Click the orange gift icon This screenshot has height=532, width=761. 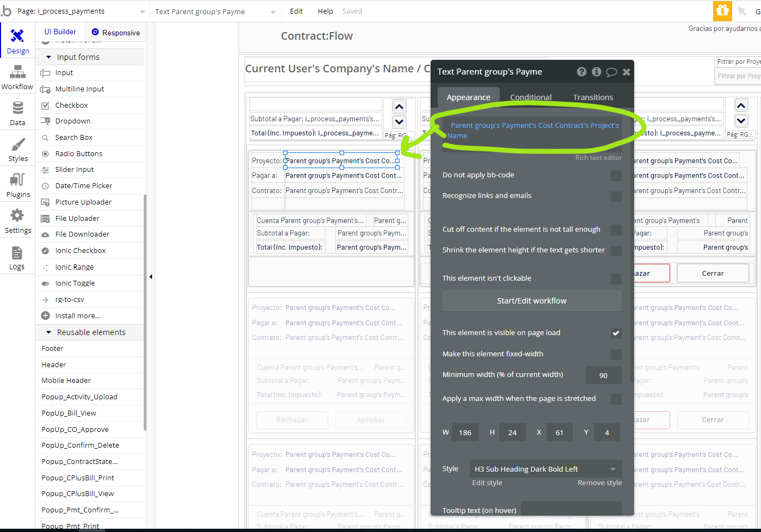[722, 10]
